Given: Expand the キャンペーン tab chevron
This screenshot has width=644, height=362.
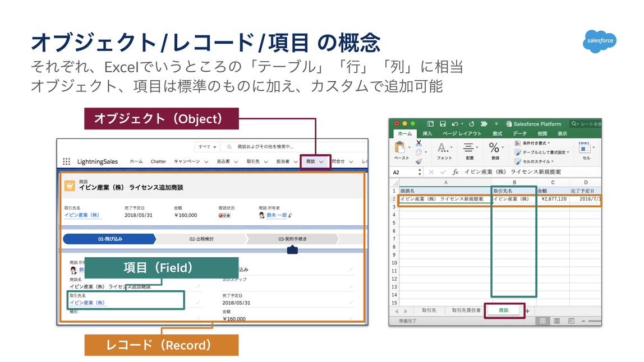Looking at the screenshot, I should tap(206, 162).
